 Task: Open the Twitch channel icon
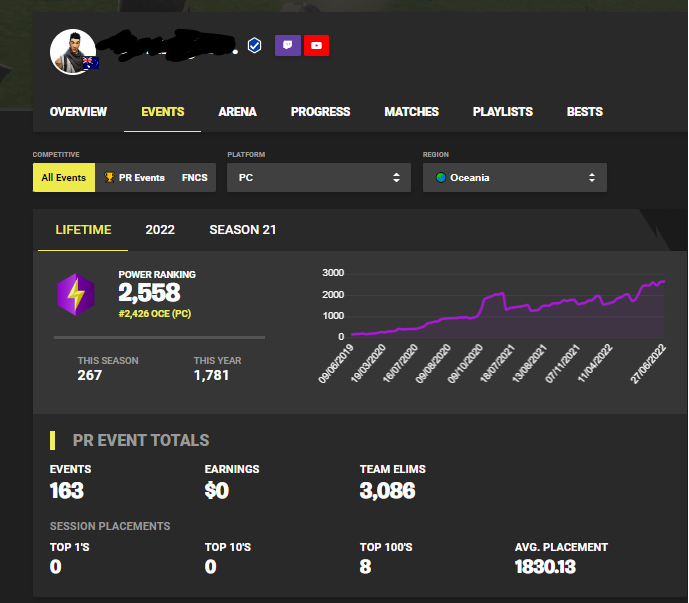[x=288, y=45]
